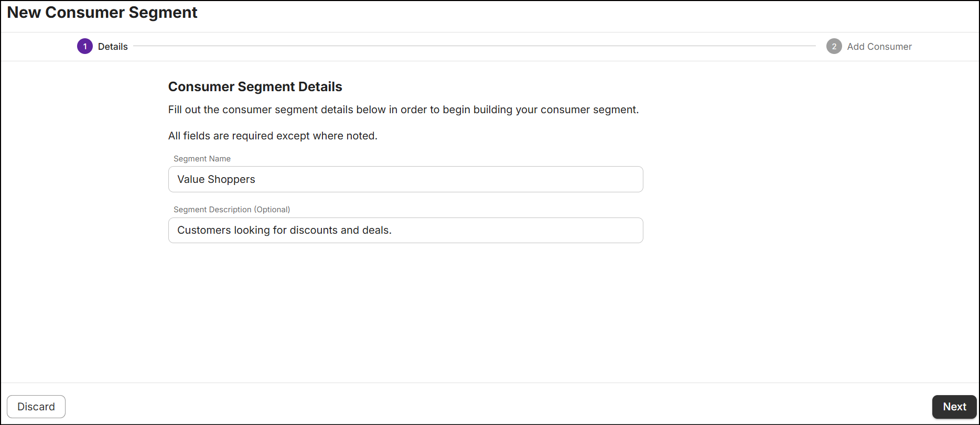980x425 pixels.
Task: Jump to the Add Consumer step label
Action: click(879, 47)
